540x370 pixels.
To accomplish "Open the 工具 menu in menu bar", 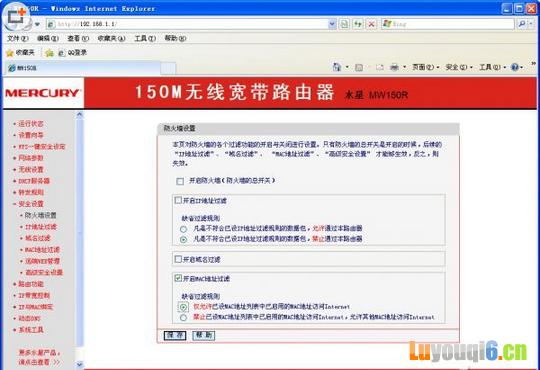I will (145, 38).
